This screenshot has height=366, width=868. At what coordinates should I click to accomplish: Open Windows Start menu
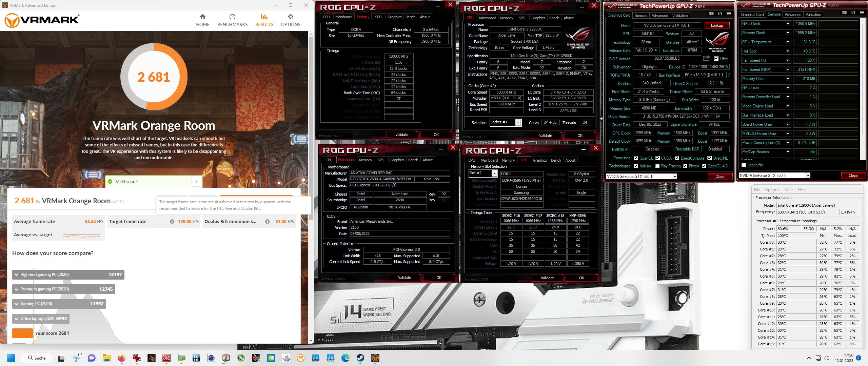[11, 358]
